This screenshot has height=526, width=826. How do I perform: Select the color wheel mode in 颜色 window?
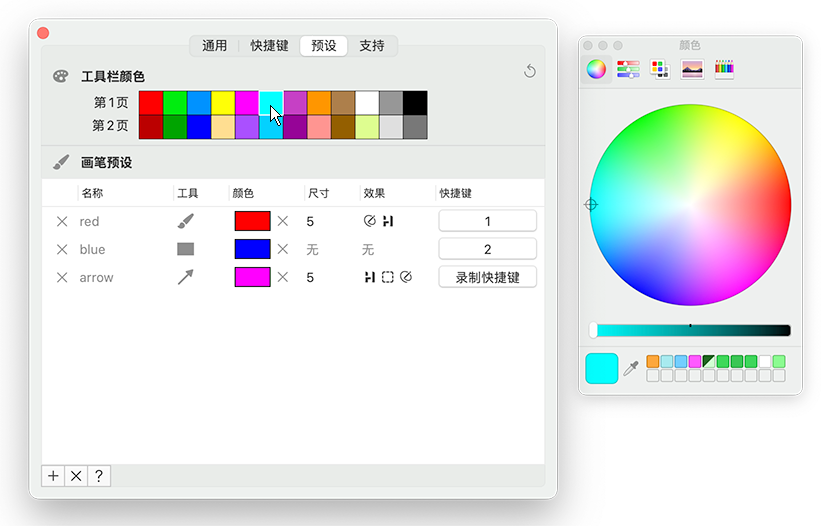(597, 69)
